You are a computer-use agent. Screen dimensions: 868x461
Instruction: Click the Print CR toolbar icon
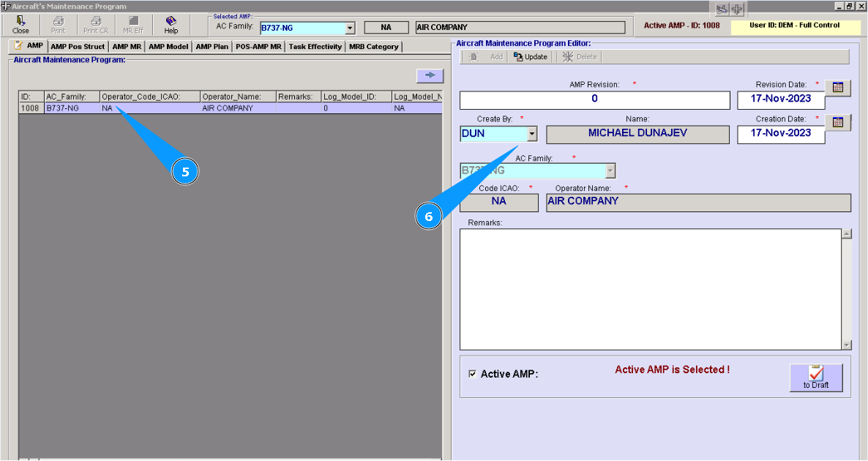click(x=96, y=25)
